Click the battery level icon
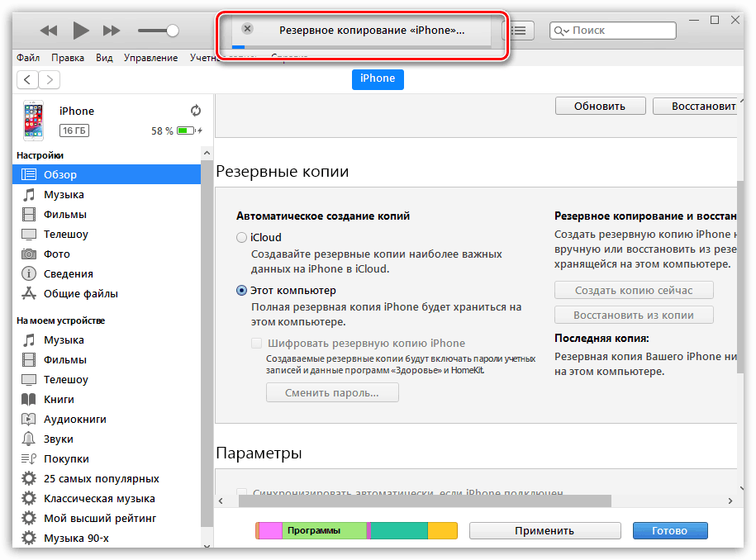Screen dimensions: 756x560 coord(186,131)
